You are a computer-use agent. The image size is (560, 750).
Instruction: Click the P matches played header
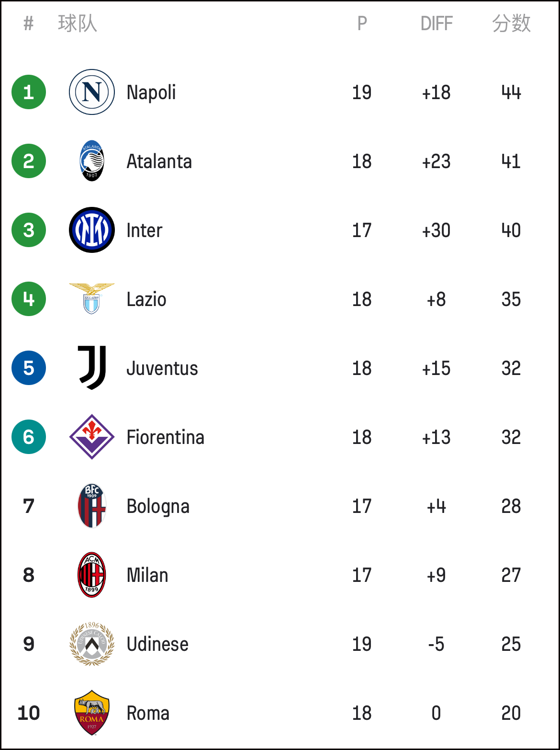[362, 23]
